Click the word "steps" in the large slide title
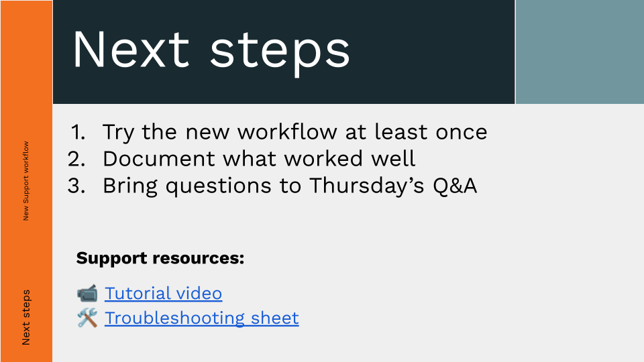 (x=280, y=50)
